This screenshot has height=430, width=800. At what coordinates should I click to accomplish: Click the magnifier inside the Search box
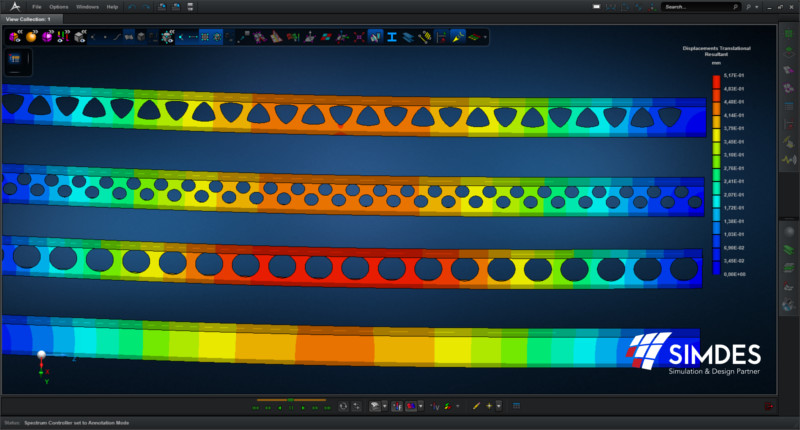tap(735, 7)
